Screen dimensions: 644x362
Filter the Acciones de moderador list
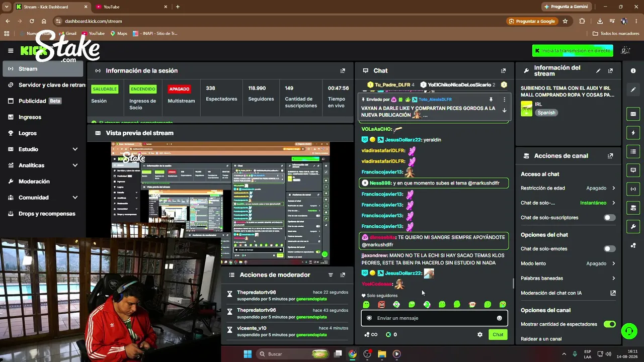point(331,275)
